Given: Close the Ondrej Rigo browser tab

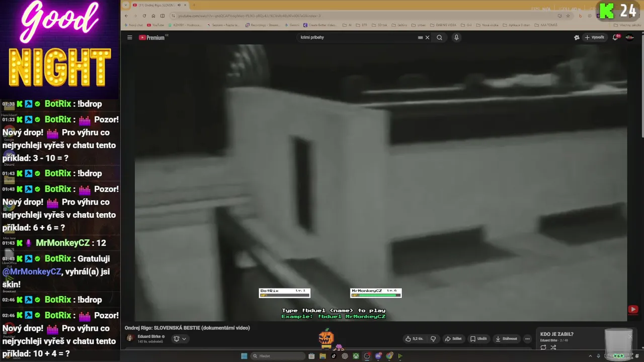Looking at the screenshot, I should (185, 5).
